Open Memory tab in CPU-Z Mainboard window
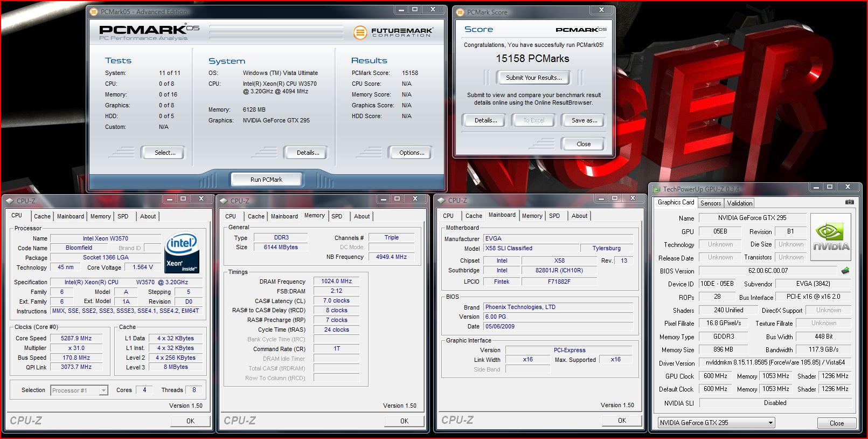Viewport: 868px width, 439px height. [x=532, y=216]
